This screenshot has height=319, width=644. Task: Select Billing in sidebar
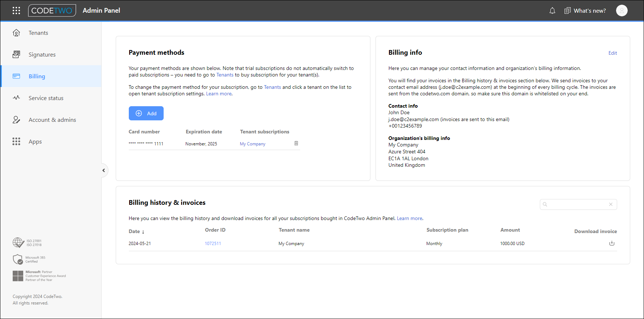click(x=51, y=76)
